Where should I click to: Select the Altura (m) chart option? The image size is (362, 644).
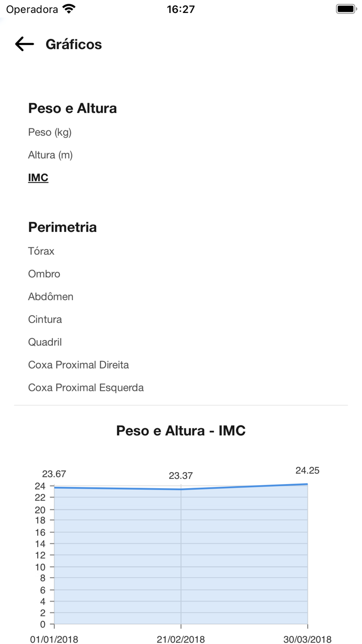click(x=50, y=155)
